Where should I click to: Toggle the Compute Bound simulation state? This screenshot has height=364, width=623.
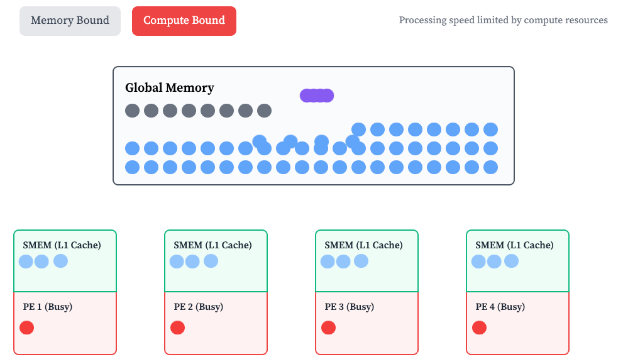184,21
